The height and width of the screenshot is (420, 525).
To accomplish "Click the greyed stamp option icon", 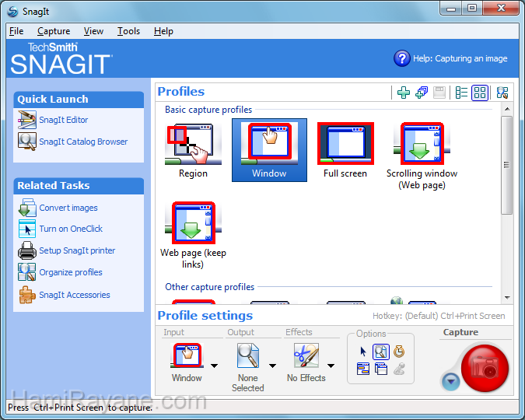I will click(399, 369).
